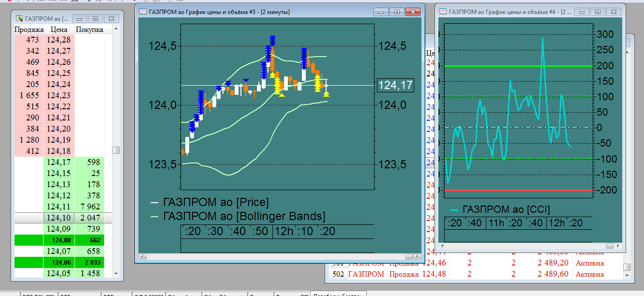The width and height of the screenshot is (644, 296).
Task: Click Активна status of order 502
Action: [590, 274]
